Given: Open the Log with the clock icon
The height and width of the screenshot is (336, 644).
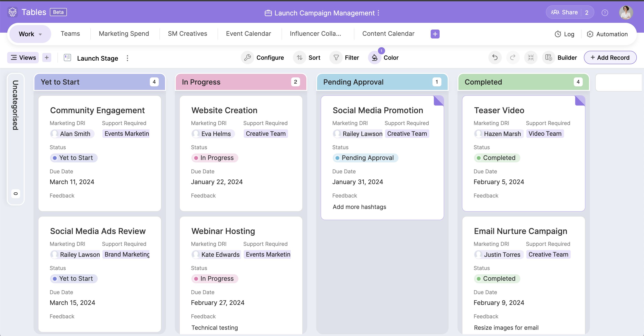Looking at the screenshot, I should click(558, 34).
